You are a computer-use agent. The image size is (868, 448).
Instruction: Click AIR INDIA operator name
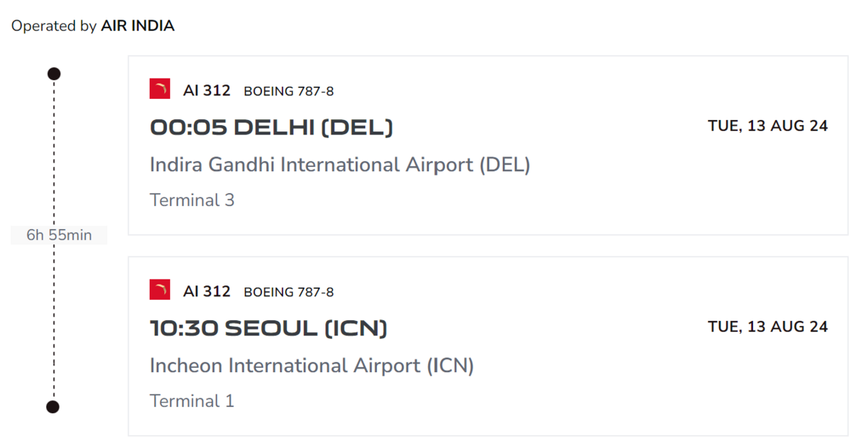click(x=137, y=26)
